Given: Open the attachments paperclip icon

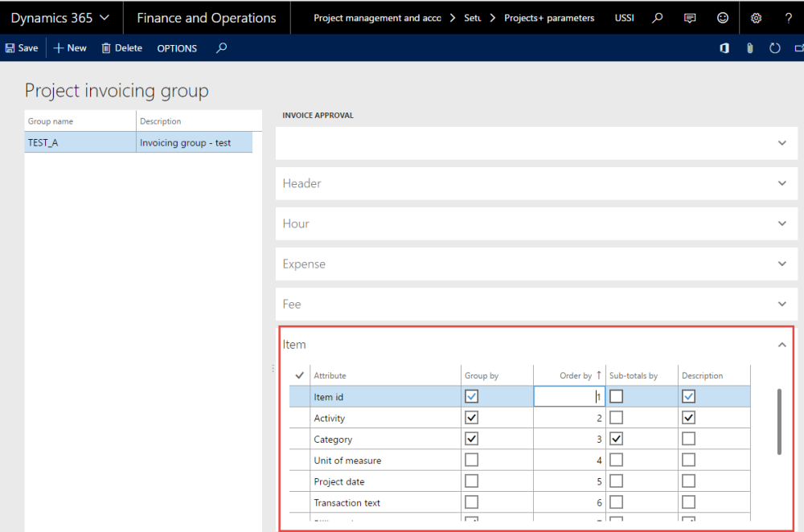Looking at the screenshot, I should click(749, 47).
